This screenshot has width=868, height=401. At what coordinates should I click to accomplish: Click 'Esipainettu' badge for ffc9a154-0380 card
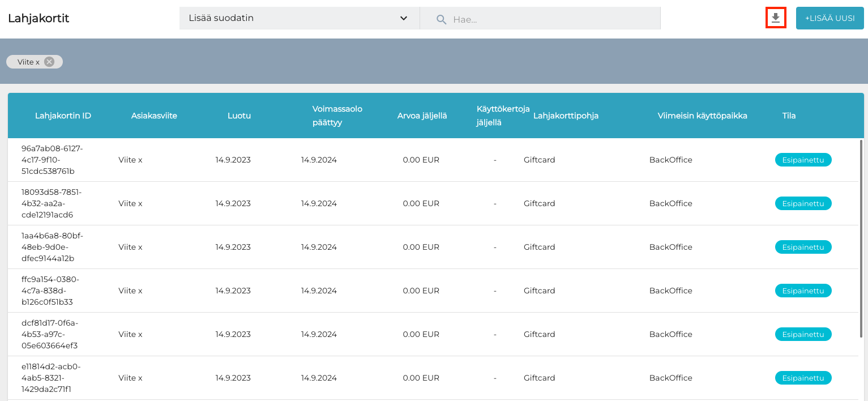point(803,291)
